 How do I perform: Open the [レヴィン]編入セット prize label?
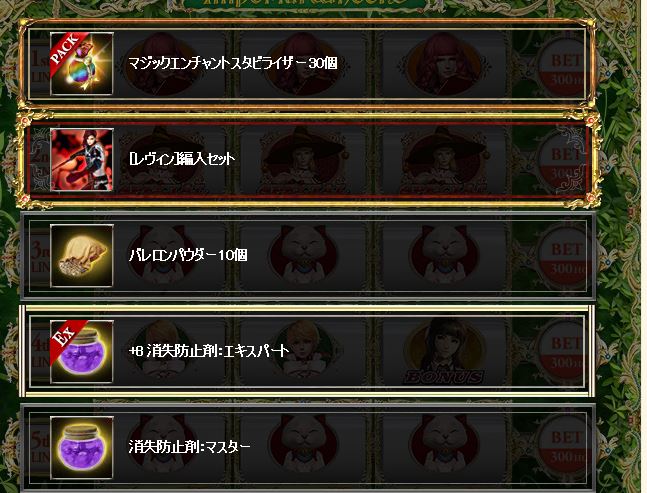click(x=182, y=159)
